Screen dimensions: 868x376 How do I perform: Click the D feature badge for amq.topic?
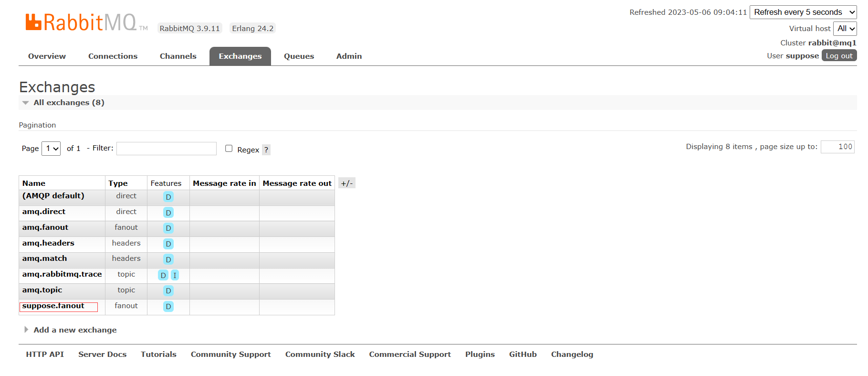pos(168,290)
